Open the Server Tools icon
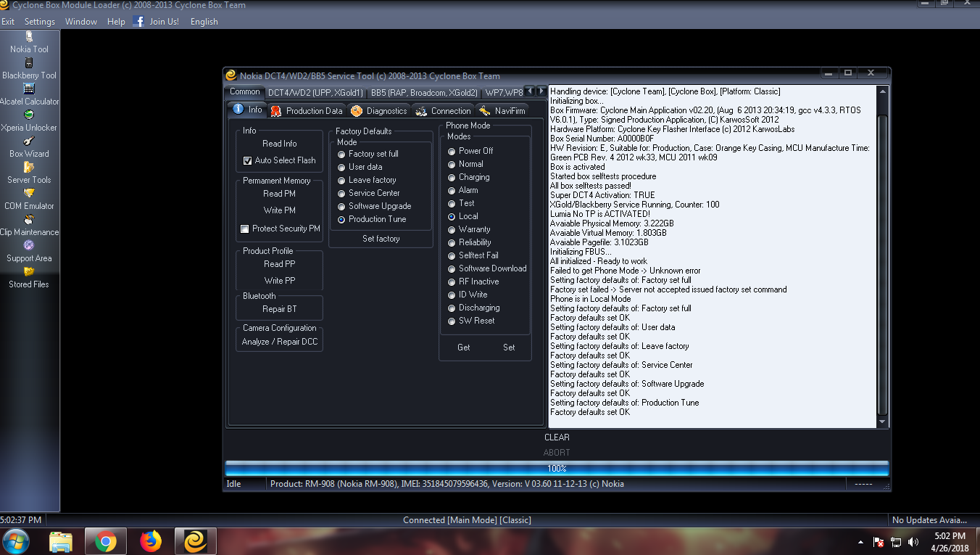This screenshot has width=980, height=555. (x=29, y=168)
